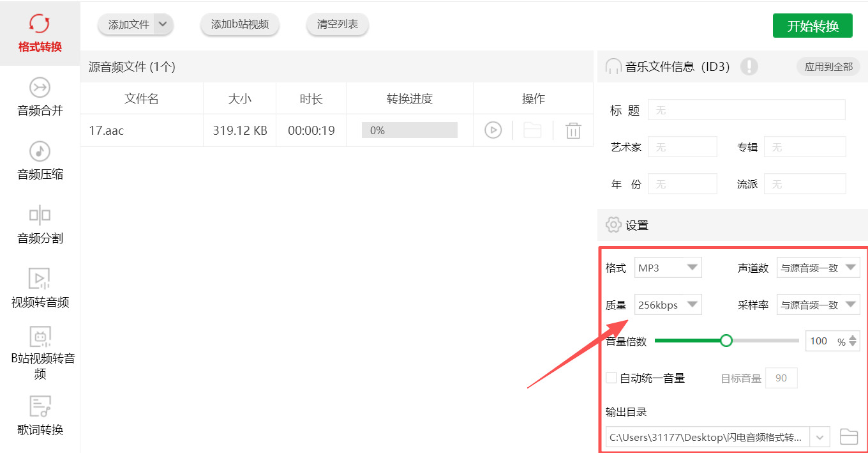The width and height of the screenshot is (868, 453).
Task: Open the 输出目录 path dropdown arrow
Action: (820, 438)
